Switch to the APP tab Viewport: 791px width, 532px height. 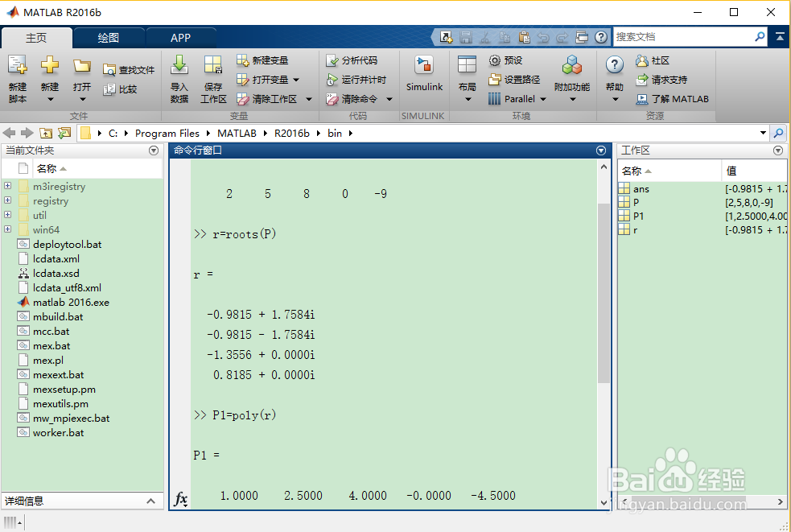[180, 38]
